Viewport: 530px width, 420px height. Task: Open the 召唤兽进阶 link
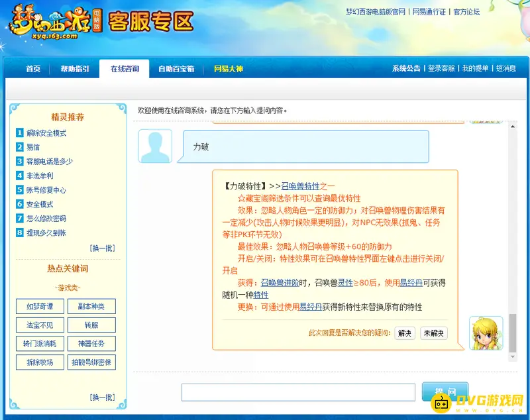[x=280, y=283]
